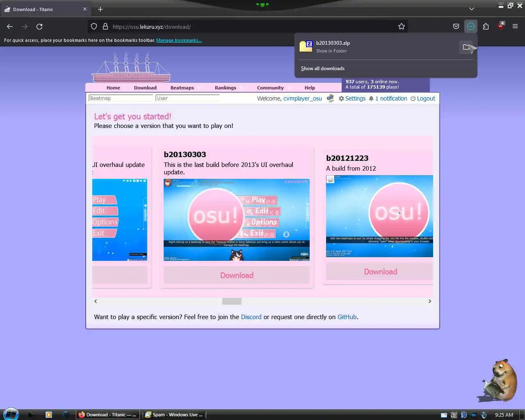List all tabs with the chevron dropdown
525x420 pixels.
[472, 9]
